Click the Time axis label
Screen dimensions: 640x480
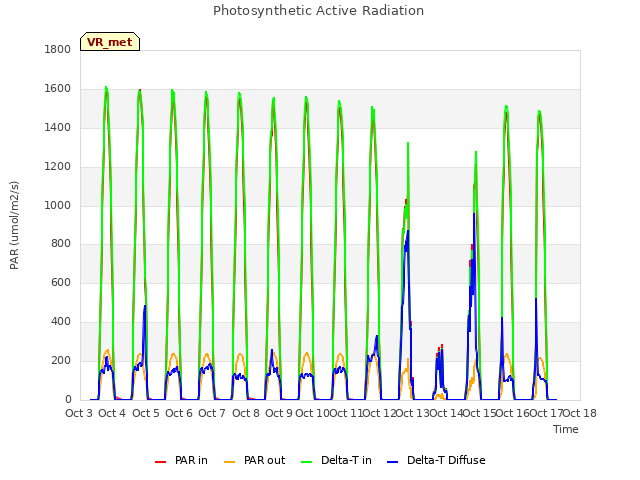566,429
